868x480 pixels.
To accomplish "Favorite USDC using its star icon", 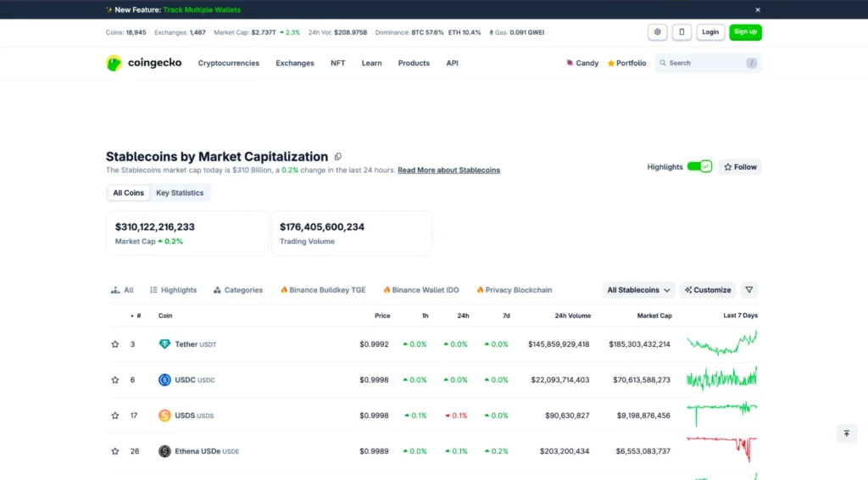I will pos(115,380).
